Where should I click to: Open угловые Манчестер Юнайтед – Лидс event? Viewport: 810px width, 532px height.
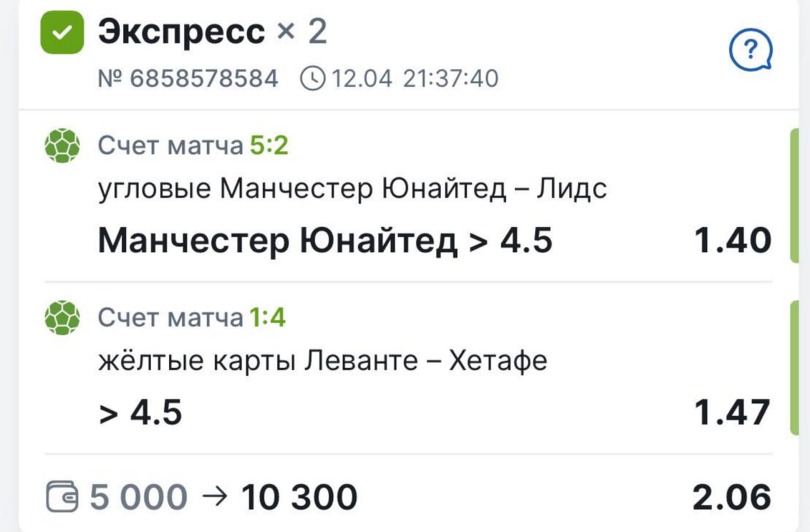[x=352, y=189]
